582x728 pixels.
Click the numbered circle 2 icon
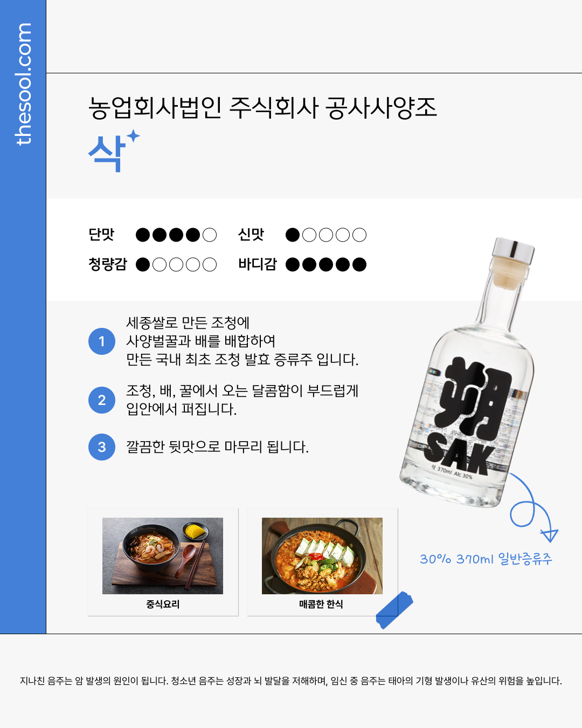[102, 400]
